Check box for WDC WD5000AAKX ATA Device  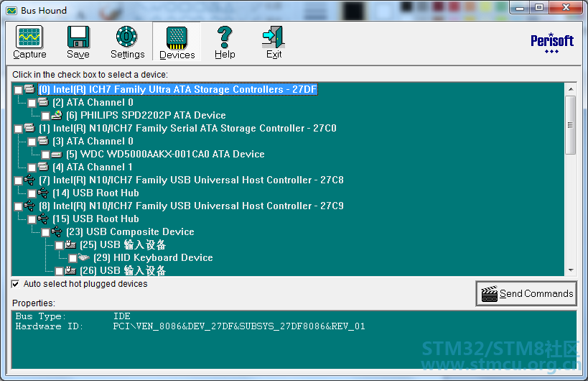45,155
